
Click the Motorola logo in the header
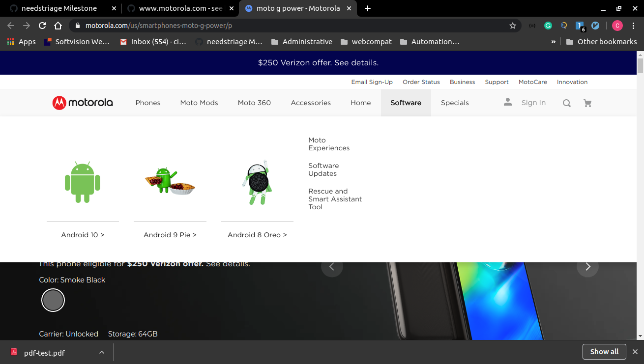(x=82, y=103)
